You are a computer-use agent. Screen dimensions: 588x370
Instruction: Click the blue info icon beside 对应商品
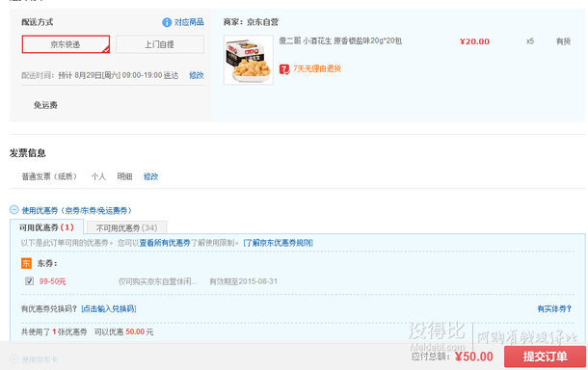tap(167, 22)
